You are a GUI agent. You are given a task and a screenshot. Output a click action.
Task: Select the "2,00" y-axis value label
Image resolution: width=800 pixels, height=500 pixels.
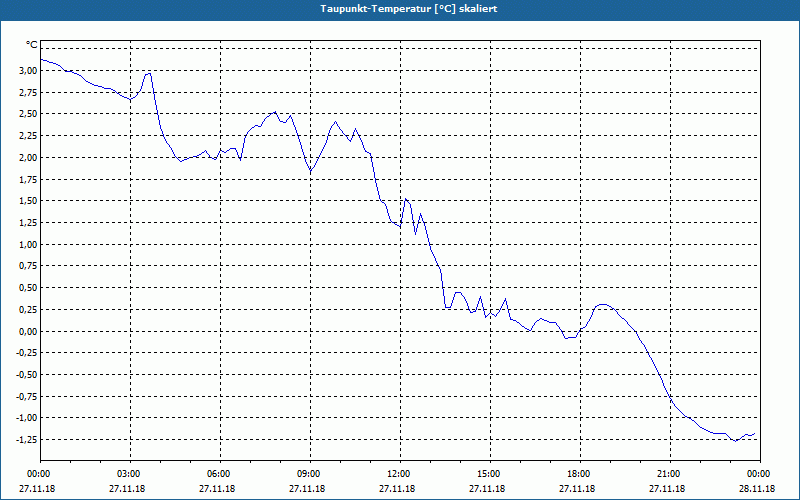(x=29, y=157)
